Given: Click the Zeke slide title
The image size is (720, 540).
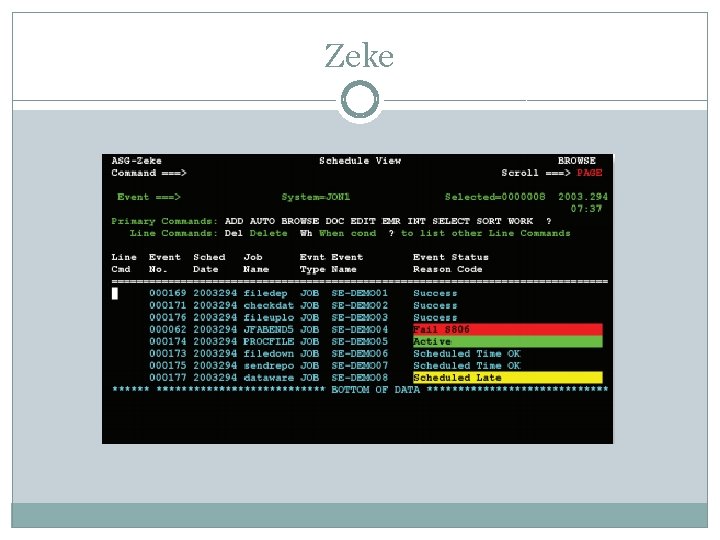Looking at the screenshot, I should pyautogui.click(x=359, y=56).
